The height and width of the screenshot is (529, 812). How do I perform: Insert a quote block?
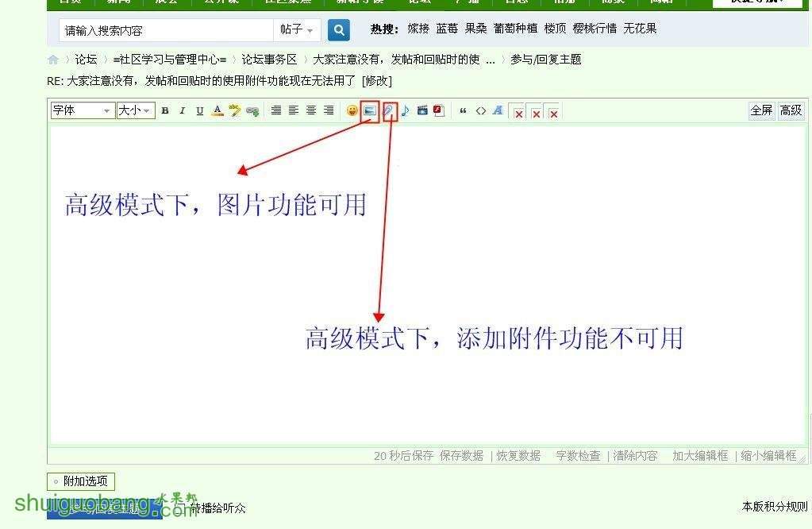coord(463,111)
